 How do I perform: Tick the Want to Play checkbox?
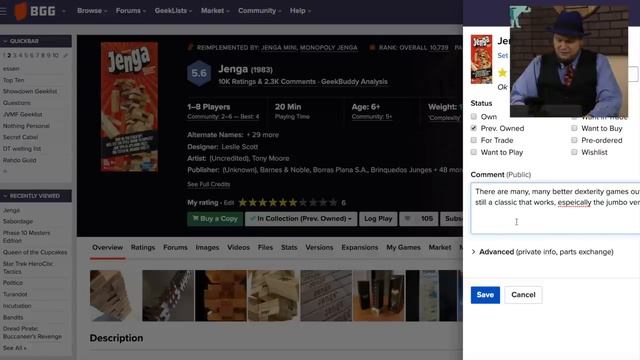point(473,152)
